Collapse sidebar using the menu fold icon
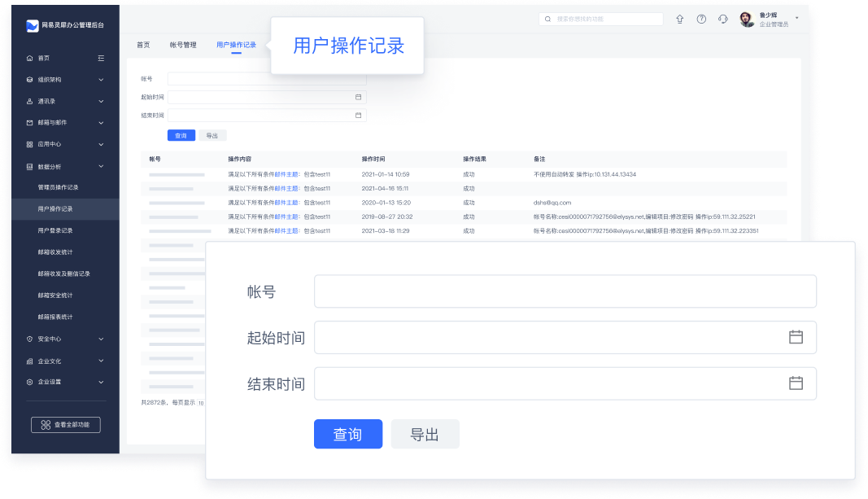 (101, 59)
